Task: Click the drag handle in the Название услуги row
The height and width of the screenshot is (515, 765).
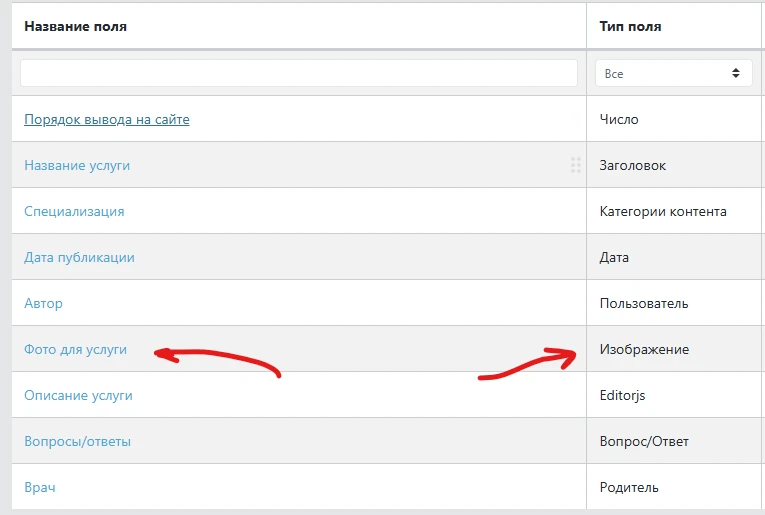Action: [x=575, y=165]
